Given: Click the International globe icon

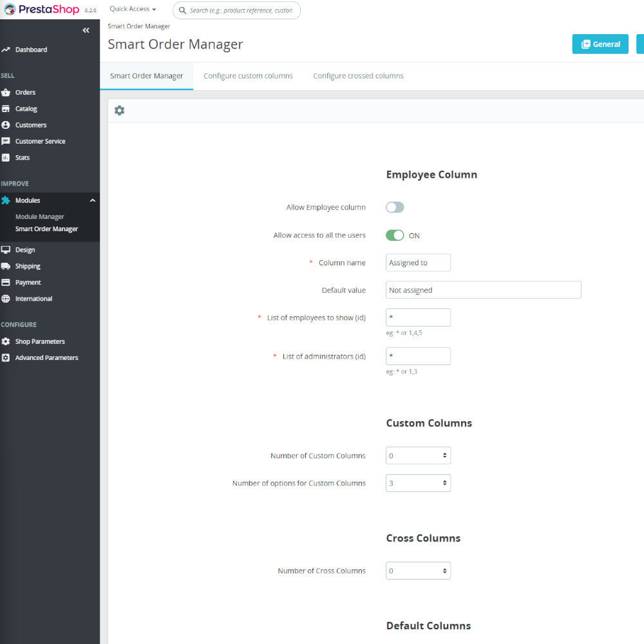Looking at the screenshot, I should coord(6,299).
